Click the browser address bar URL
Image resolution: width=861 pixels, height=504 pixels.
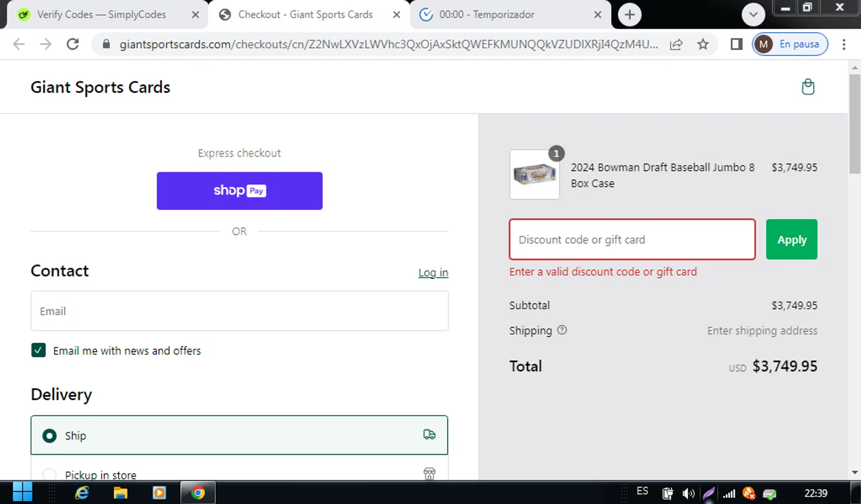(389, 44)
